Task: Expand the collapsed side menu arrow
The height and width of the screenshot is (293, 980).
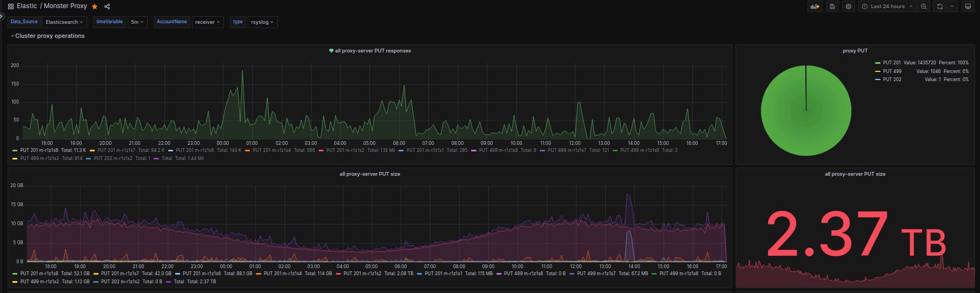Action: point(2,16)
